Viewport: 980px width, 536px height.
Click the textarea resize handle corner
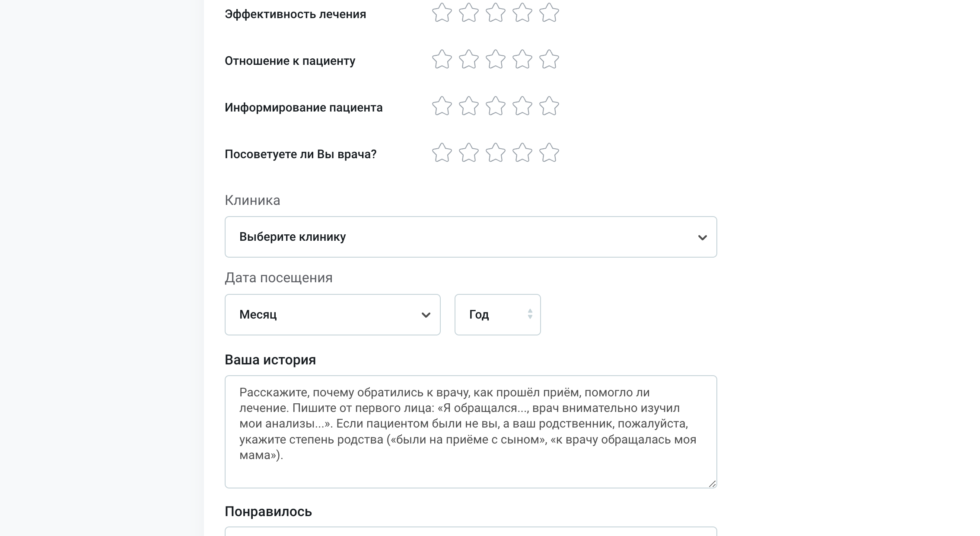[712, 484]
